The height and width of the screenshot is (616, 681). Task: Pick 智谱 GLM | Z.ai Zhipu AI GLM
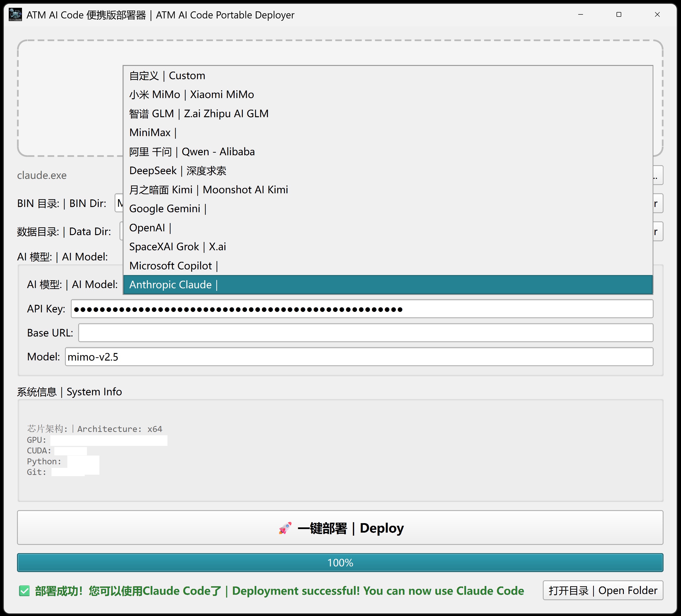point(388,114)
